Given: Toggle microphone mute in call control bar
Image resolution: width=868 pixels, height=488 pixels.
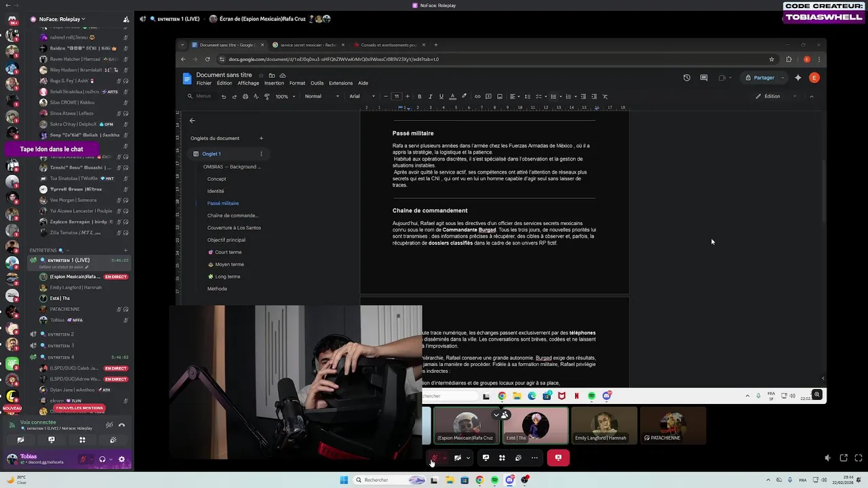Looking at the screenshot, I should [434, 457].
